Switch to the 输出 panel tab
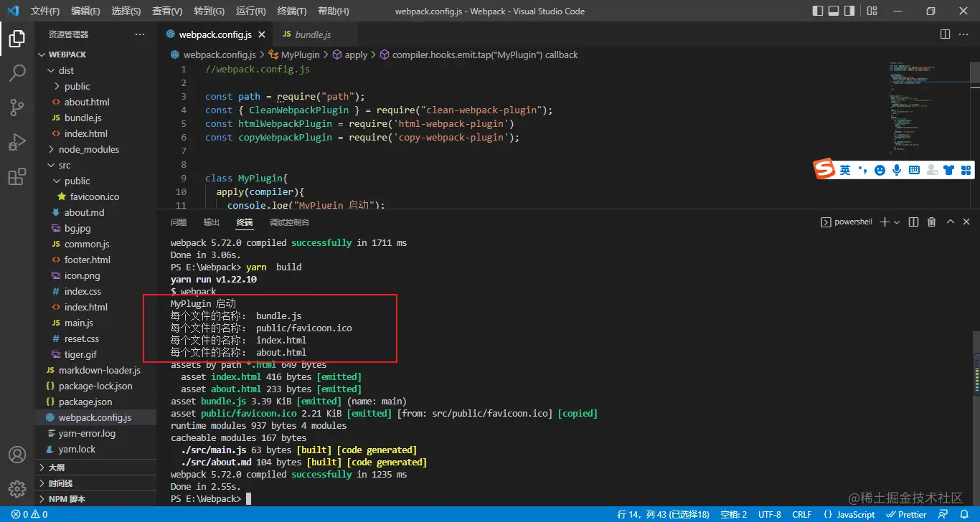980x522 pixels. [x=212, y=222]
